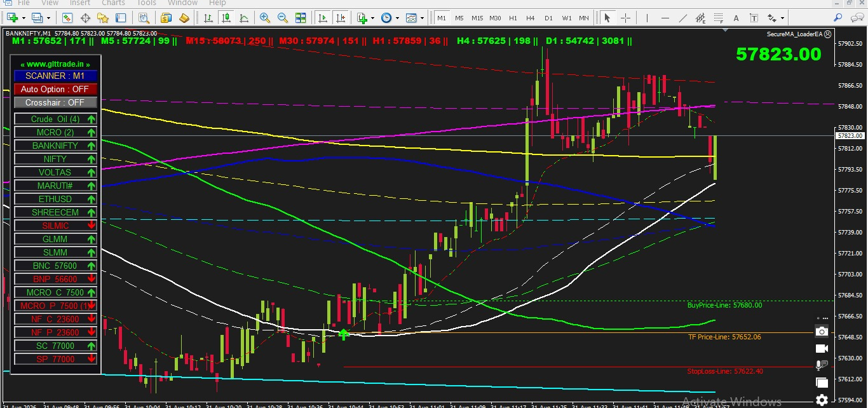Open the chat bubbles icon

pyautogui.click(x=857, y=18)
